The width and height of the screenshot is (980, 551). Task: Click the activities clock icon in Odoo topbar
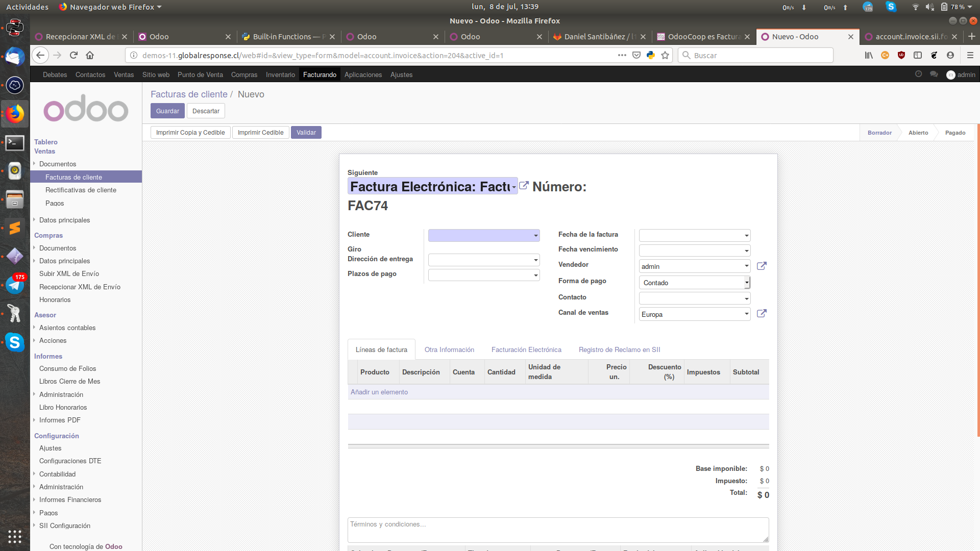click(x=919, y=74)
